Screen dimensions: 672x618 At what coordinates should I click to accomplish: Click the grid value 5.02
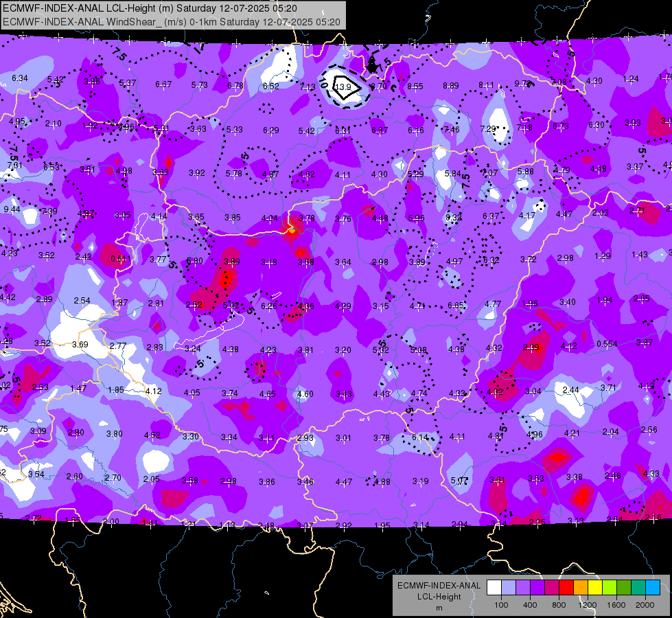coord(231,306)
